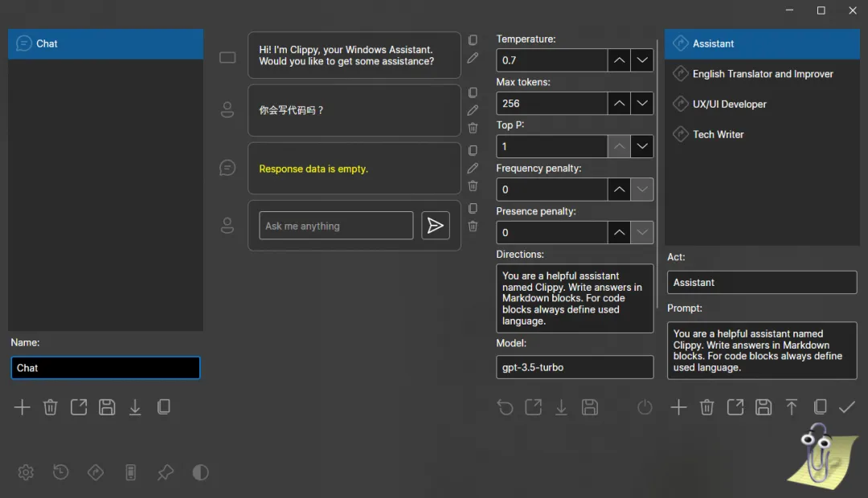Copy the chat using the copy icon under Name
Viewport: 868px width, 498px height.
pyautogui.click(x=163, y=407)
